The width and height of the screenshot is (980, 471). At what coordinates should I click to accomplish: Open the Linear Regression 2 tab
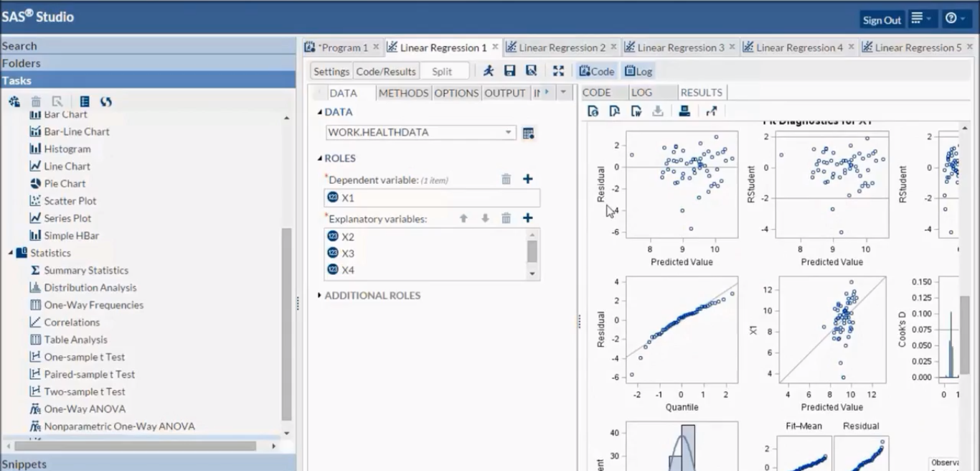(562, 47)
